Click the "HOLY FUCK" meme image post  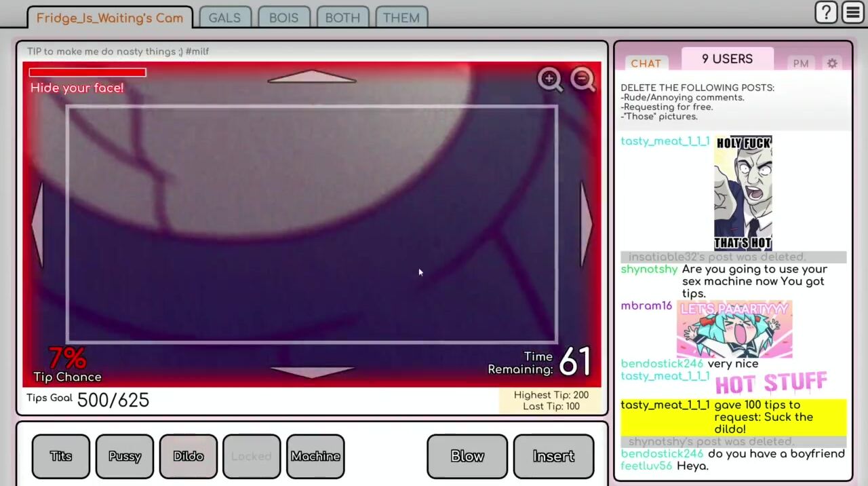tap(743, 193)
